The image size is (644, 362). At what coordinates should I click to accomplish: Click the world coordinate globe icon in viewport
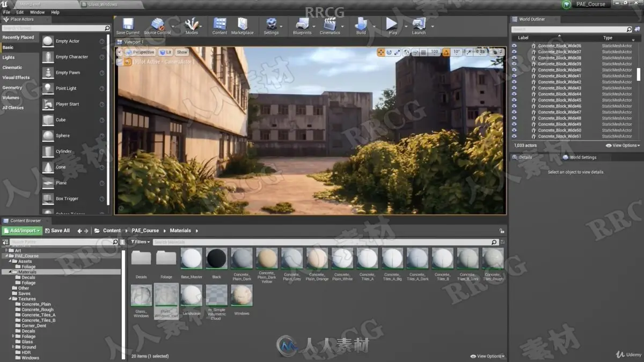[407, 52]
